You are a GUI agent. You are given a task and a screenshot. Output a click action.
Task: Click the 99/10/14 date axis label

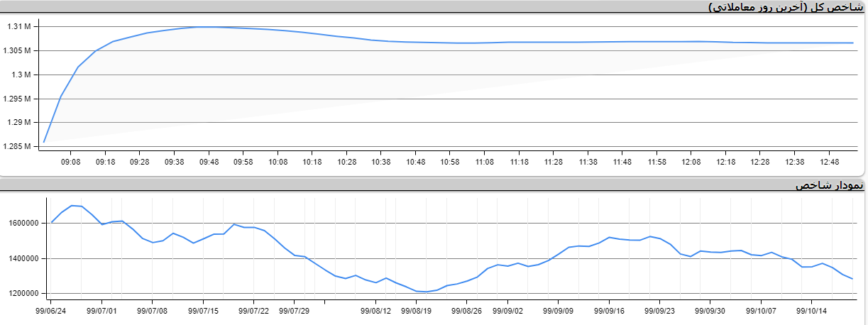812,310
